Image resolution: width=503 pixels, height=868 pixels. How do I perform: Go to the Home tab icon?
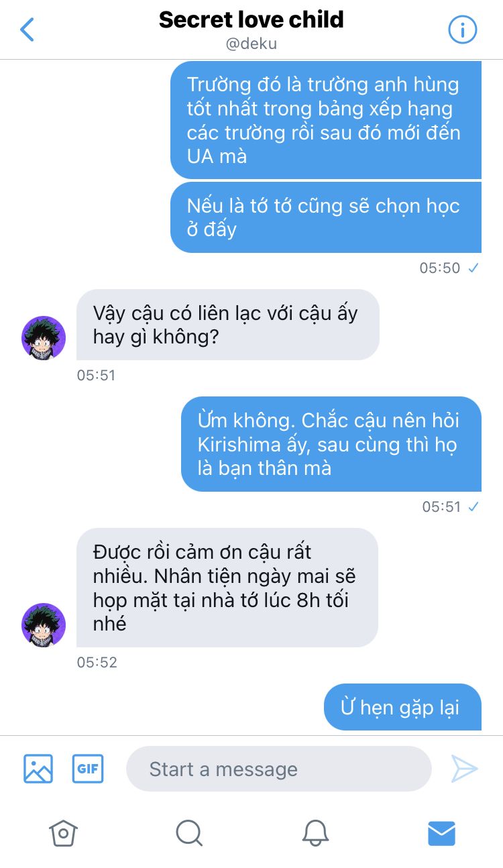click(x=63, y=833)
